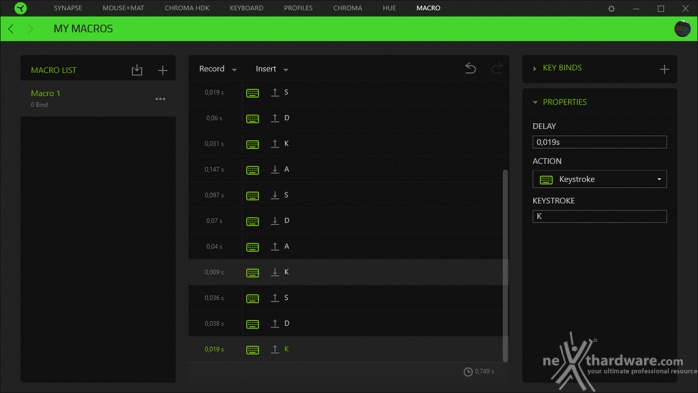Open the Insert dropdown
Image resolution: width=698 pixels, height=393 pixels.
pyautogui.click(x=272, y=69)
